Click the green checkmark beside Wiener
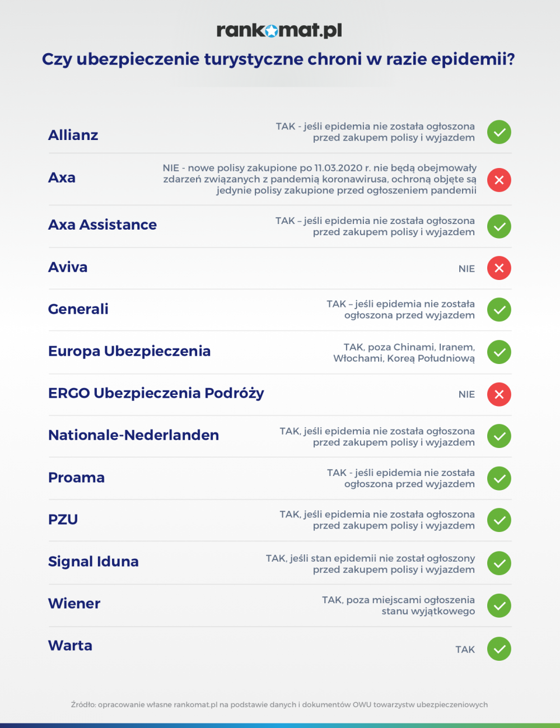Image resolution: width=560 pixels, height=728 pixels. [499, 605]
